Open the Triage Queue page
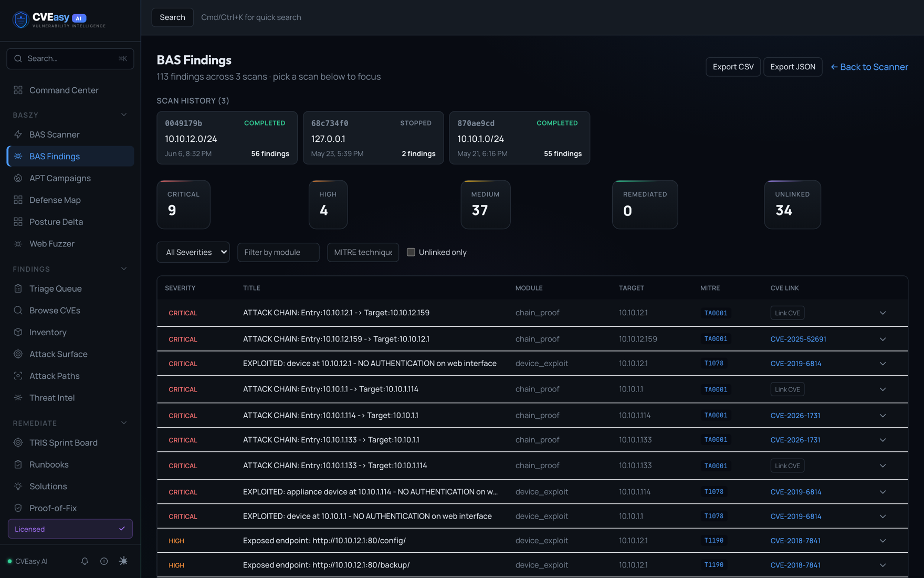924x578 pixels. pyautogui.click(x=70, y=288)
